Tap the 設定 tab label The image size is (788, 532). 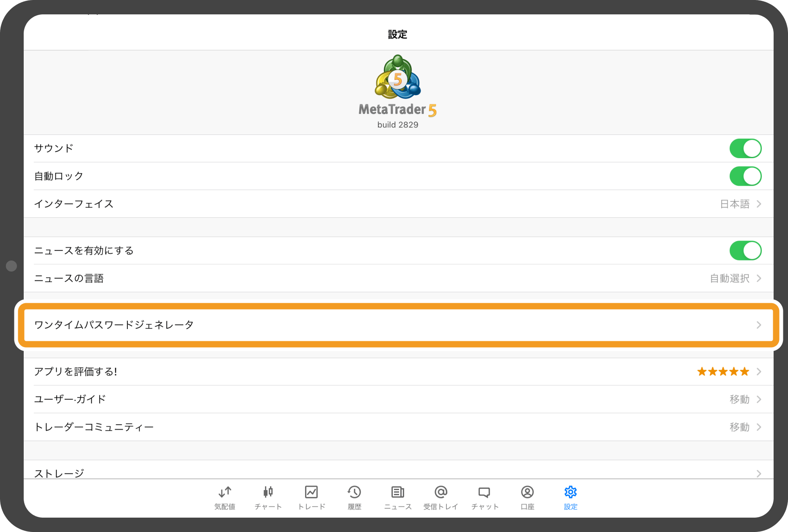pos(570,507)
